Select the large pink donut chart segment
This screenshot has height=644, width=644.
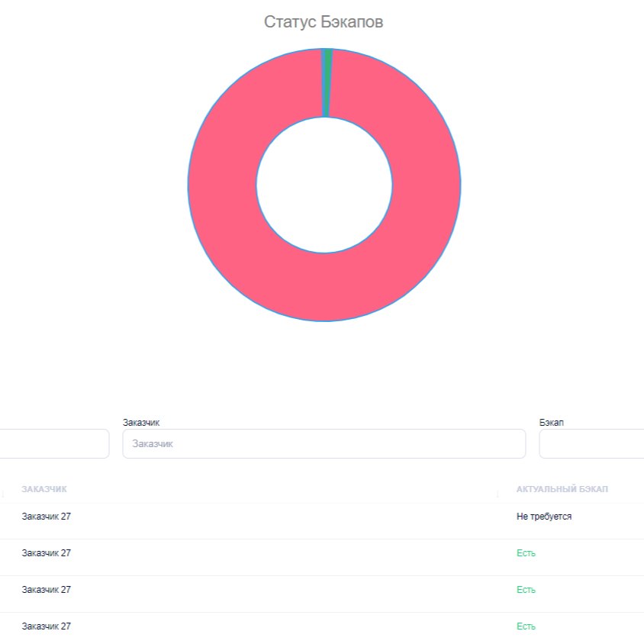click(324, 288)
